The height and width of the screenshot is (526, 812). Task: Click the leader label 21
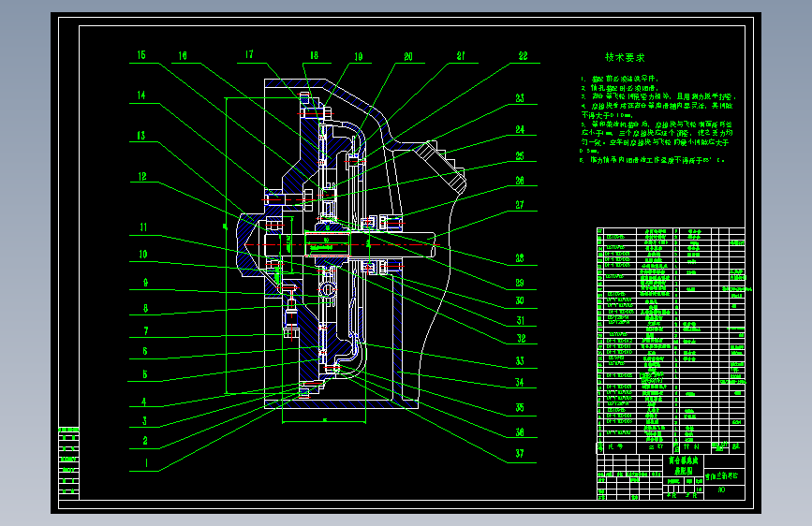tap(461, 56)
